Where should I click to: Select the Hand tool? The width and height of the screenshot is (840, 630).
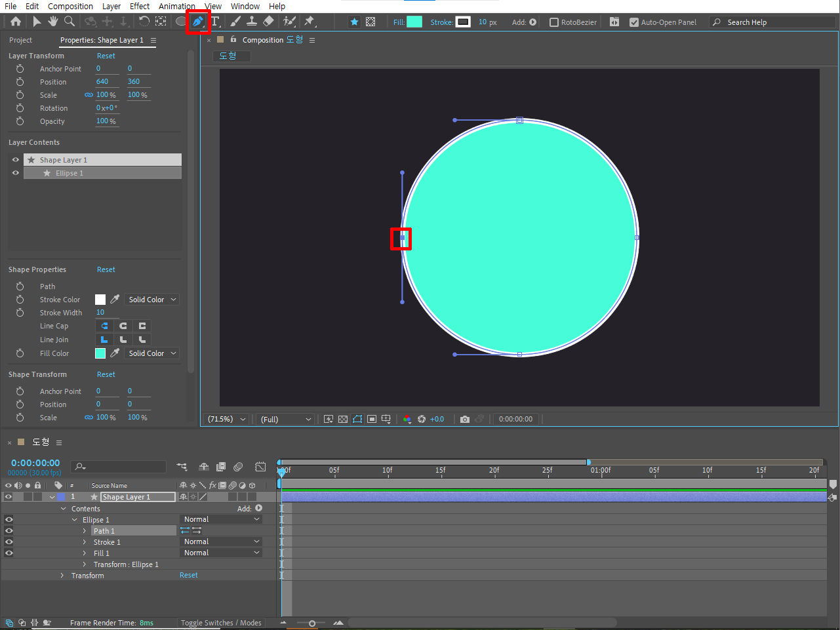53,22
